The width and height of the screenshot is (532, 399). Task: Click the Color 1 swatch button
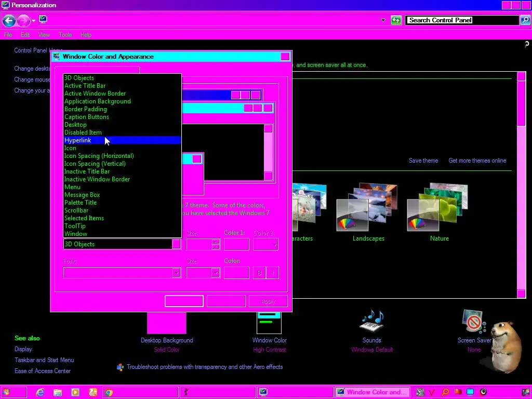(236, 244)
